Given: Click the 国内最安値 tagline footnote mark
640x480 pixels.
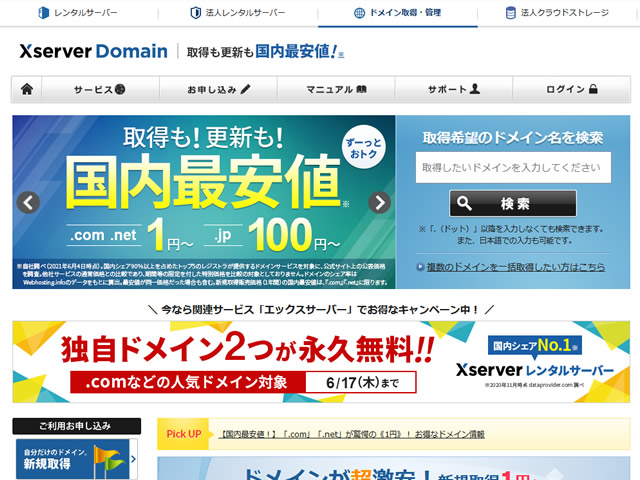Looking at the screenshot, I should pyautogui.click(x=341, y=54).
